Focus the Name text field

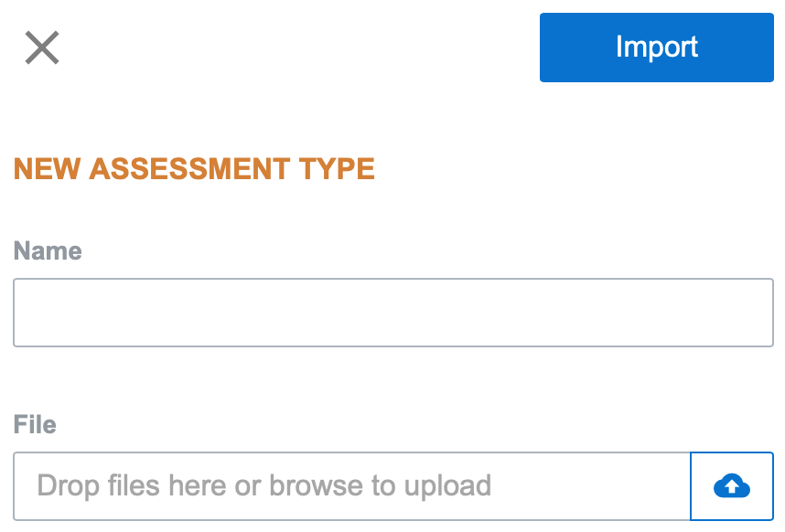tap(393, 313)
